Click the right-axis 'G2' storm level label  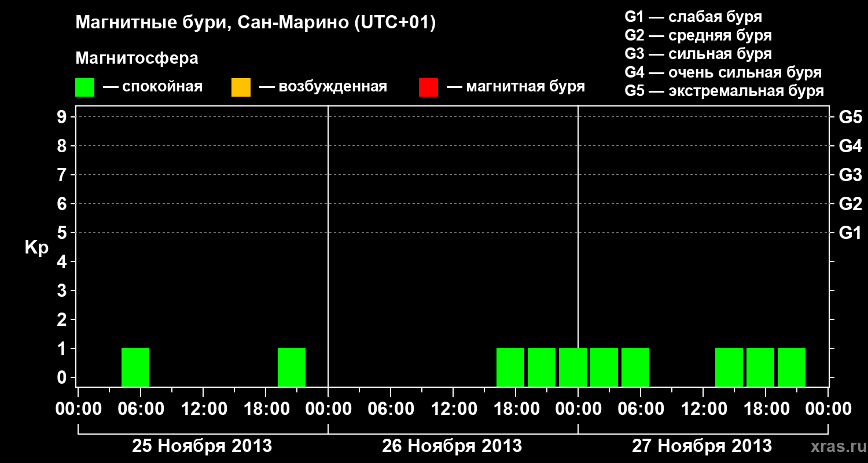(x=851, y=204)
